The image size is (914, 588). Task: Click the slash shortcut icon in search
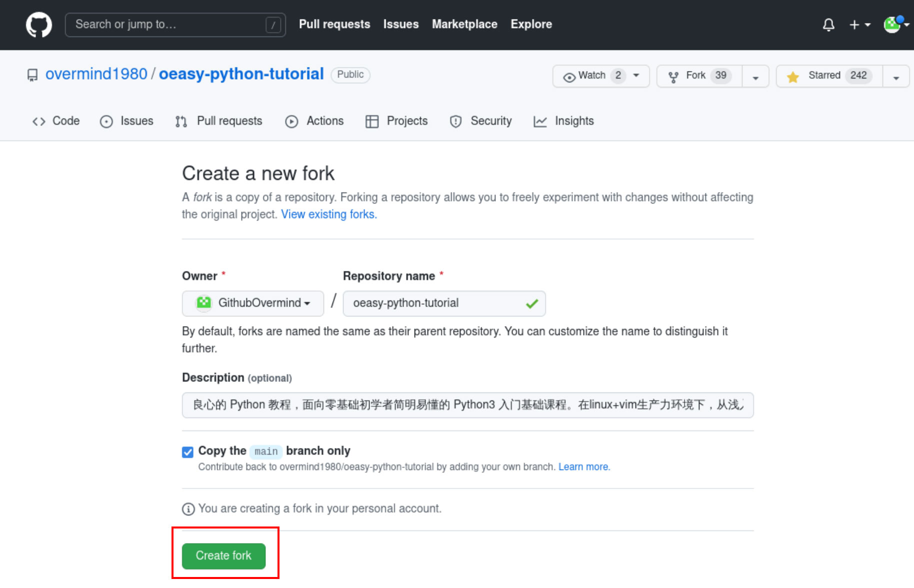273,24
